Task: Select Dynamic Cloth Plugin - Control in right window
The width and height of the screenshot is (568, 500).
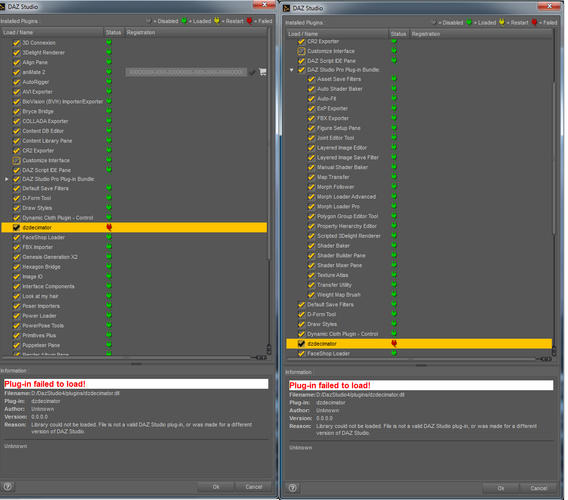Action: click(x=419, y=334)
